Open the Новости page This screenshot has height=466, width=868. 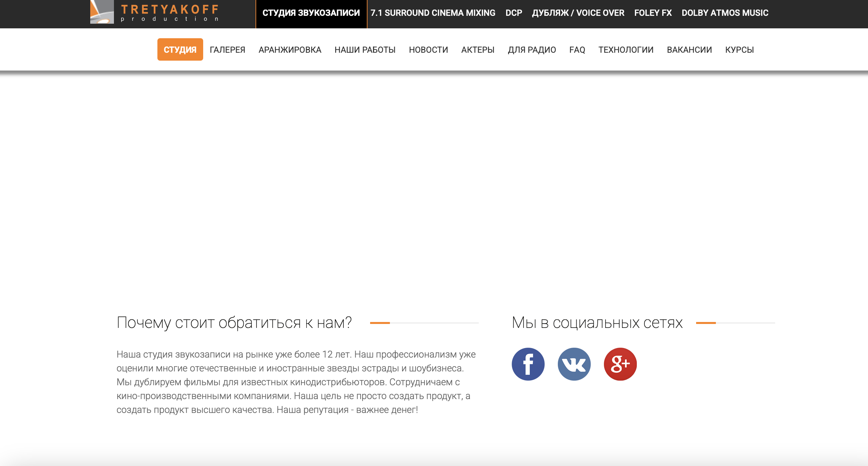click(428, 49)
